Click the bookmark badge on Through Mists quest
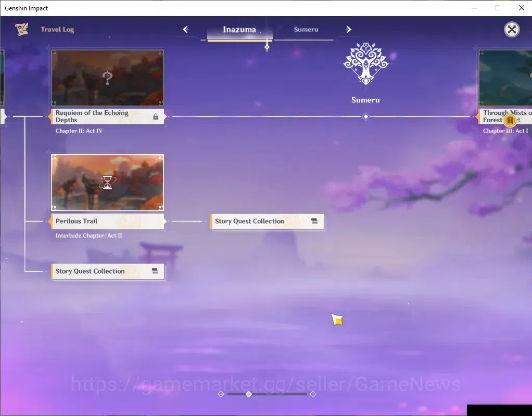 (x=510, y=120)
